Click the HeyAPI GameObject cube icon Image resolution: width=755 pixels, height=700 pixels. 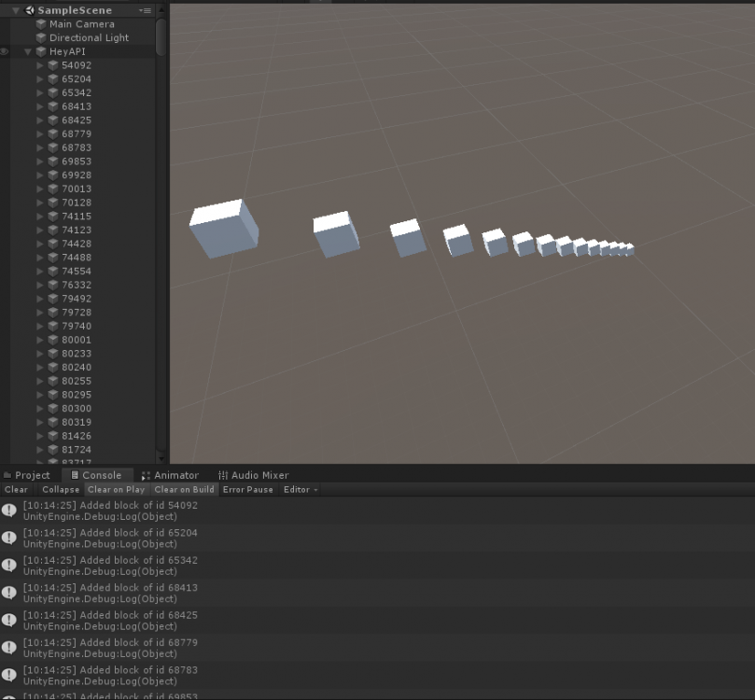40,52
